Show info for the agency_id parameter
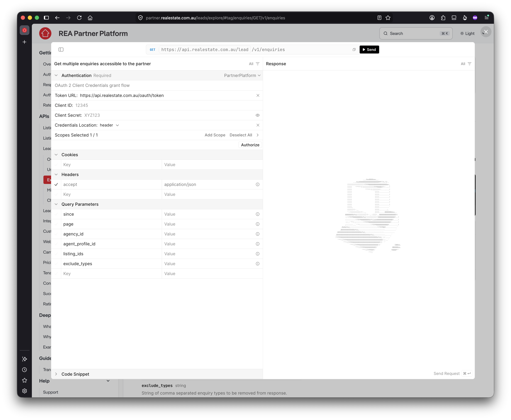Image resolution: width=511 pixels, height=420 pixels. coord(258,234)
